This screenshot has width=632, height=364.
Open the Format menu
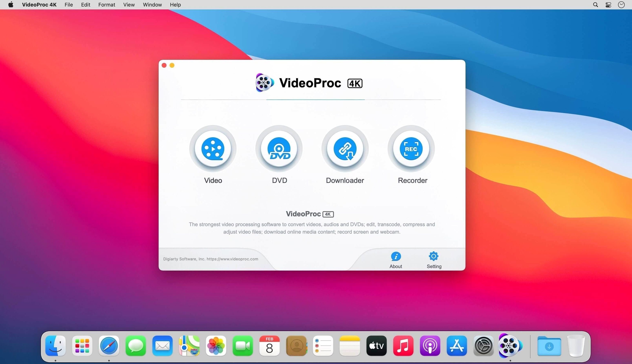[x=107, y=5]
